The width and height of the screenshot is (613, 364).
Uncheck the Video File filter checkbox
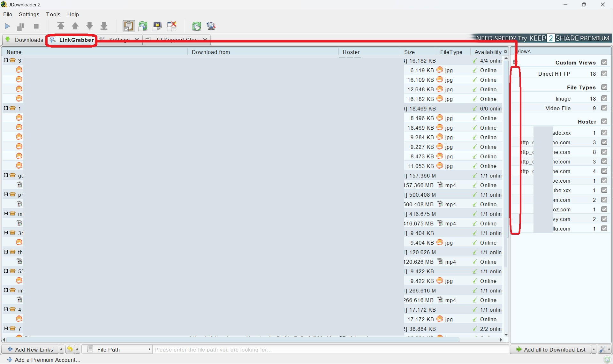click(604, 108)
